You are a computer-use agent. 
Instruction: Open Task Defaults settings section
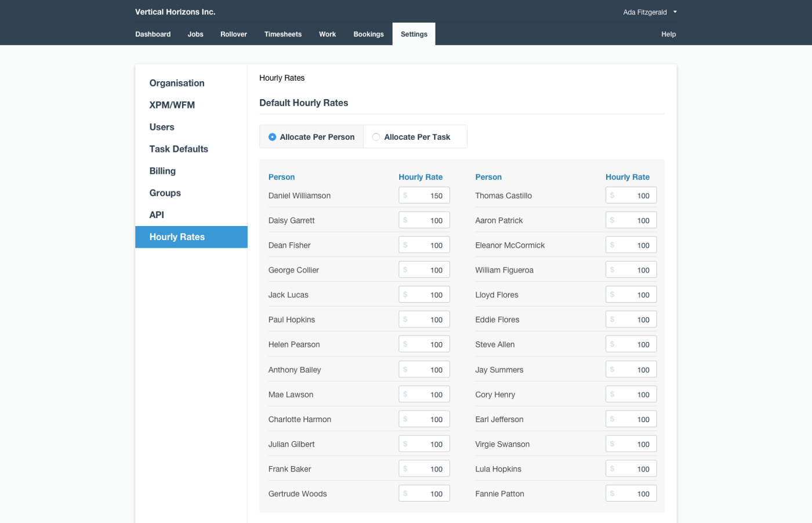[179, 149]
